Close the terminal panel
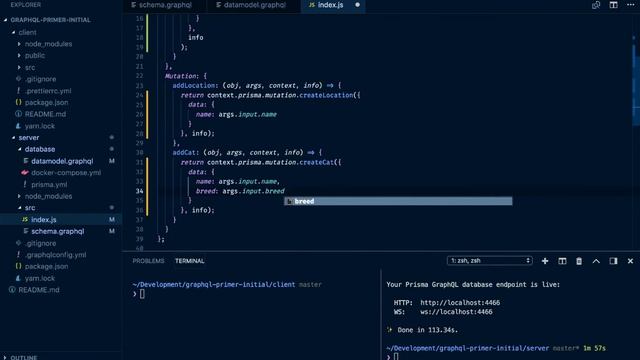640x360 pixels. click(x=630, y=261)
